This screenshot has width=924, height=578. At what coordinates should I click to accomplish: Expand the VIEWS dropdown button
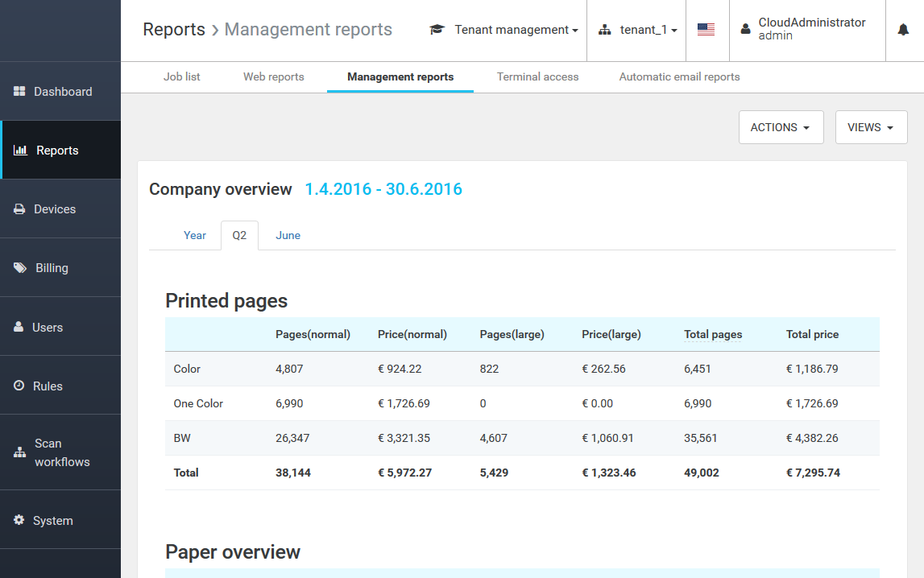(871, 127)
